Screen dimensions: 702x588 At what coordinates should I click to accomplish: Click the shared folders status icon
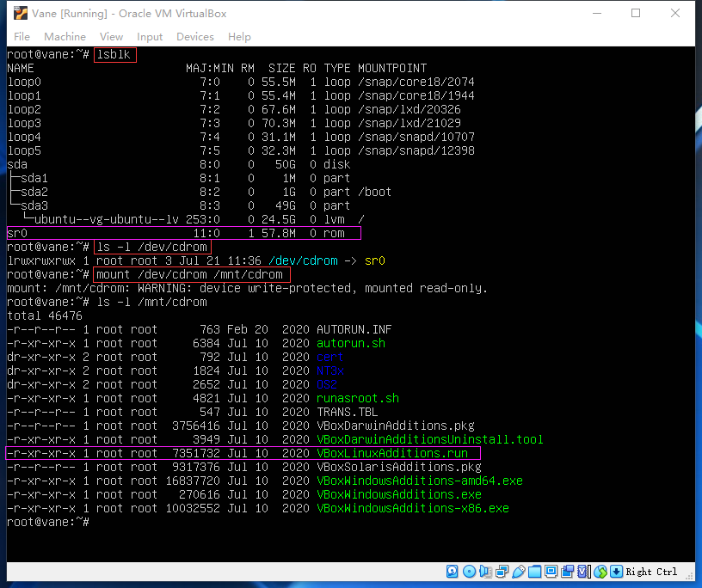tap(534, 572)
